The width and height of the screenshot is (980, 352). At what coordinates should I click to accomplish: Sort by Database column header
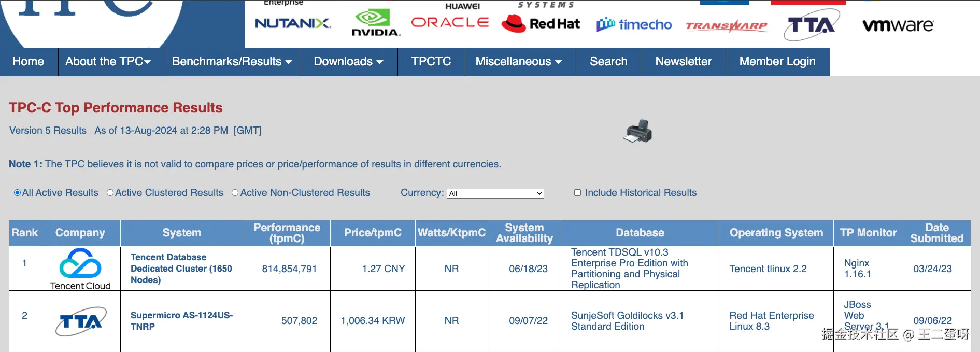(640, 233)
